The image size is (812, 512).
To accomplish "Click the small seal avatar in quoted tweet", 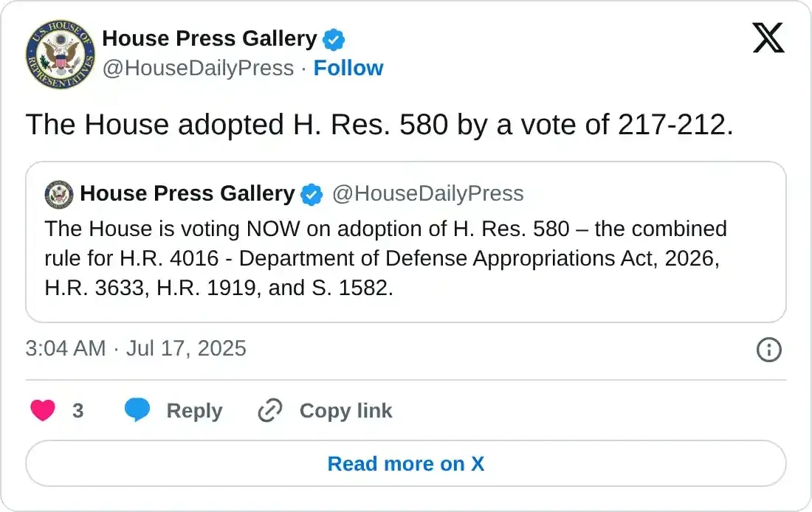I will tap(59, 194).
